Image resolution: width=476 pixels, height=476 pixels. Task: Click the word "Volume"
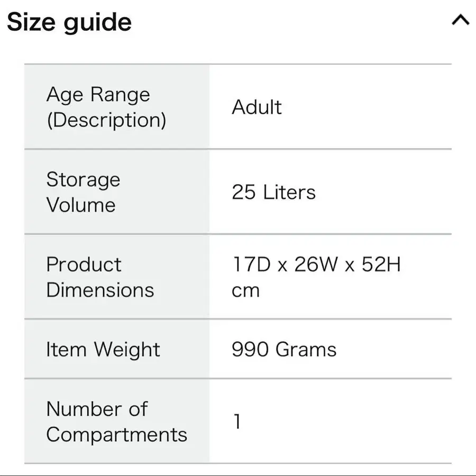(81, 205)
